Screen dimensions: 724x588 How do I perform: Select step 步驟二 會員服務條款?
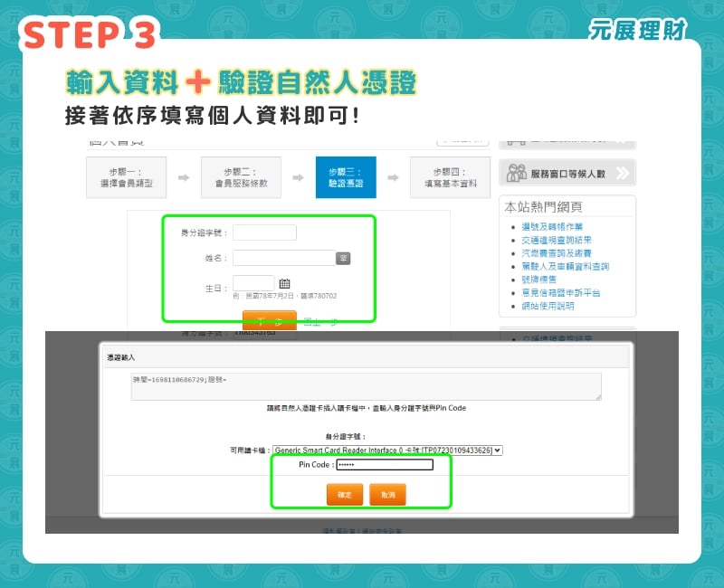241,177
